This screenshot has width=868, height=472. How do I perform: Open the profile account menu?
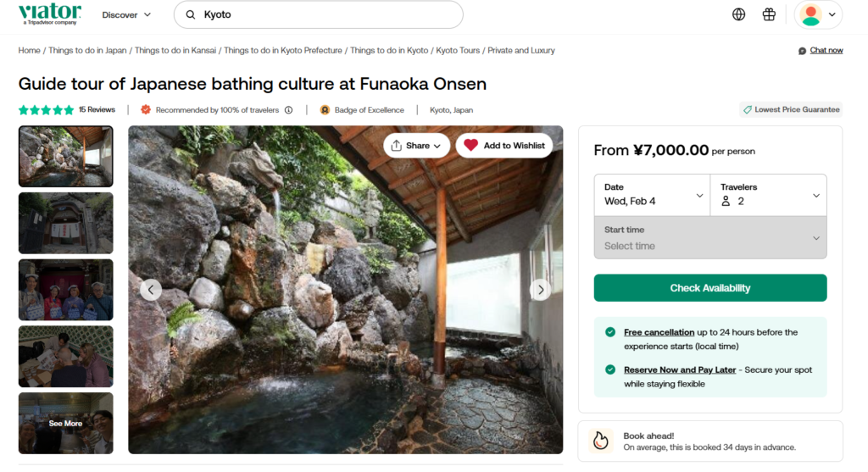click(x=818, y=14)
